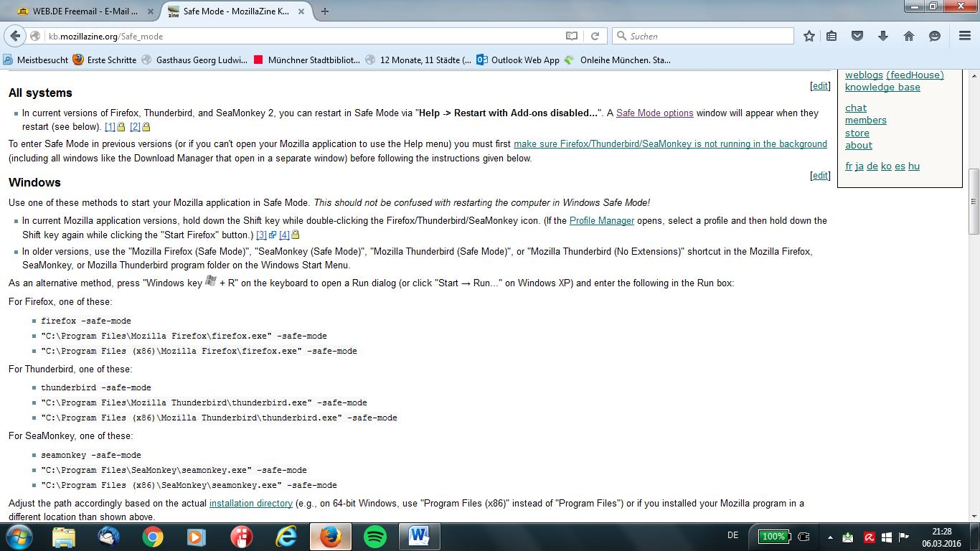
Task: Open the Gasthaus Georg Ludwi... bookmark
Action: (194, 60)
